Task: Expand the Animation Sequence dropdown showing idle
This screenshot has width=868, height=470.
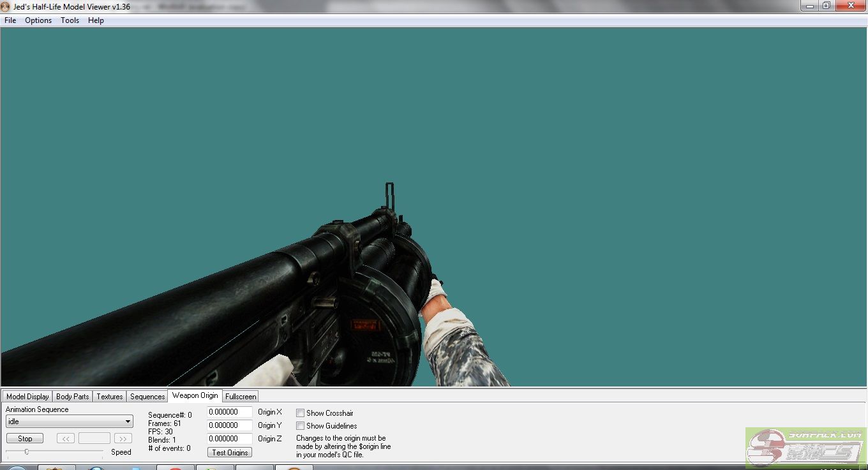Action: tap(69, 422)
